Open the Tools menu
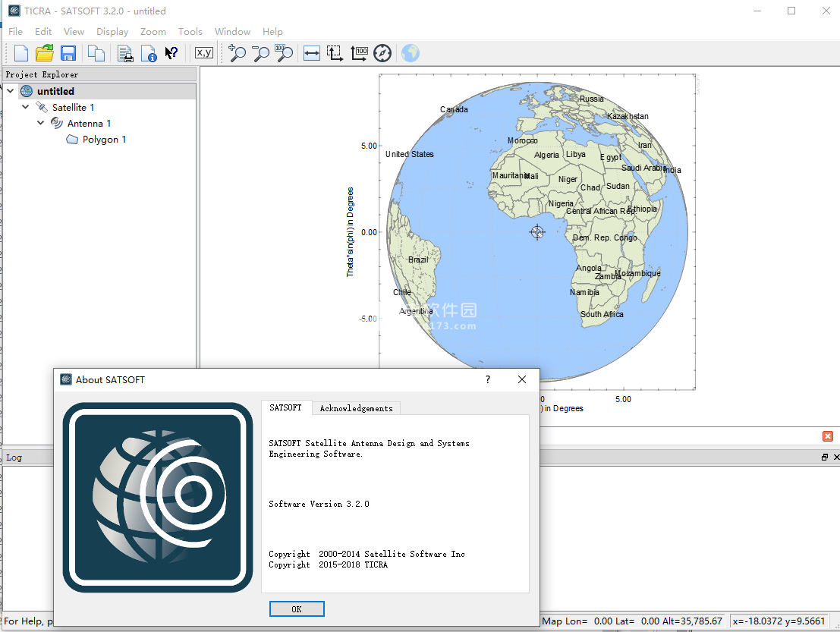840x632 pixels. [190, 32]
